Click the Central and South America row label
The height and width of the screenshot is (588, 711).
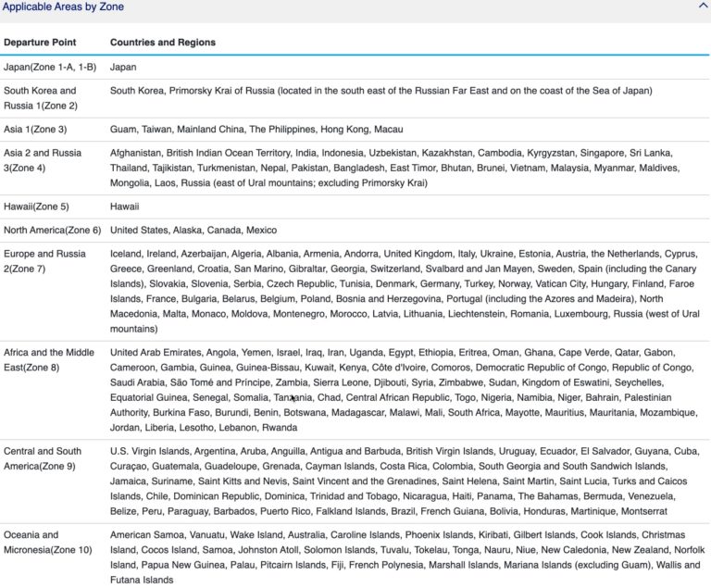tap(43, 459)
